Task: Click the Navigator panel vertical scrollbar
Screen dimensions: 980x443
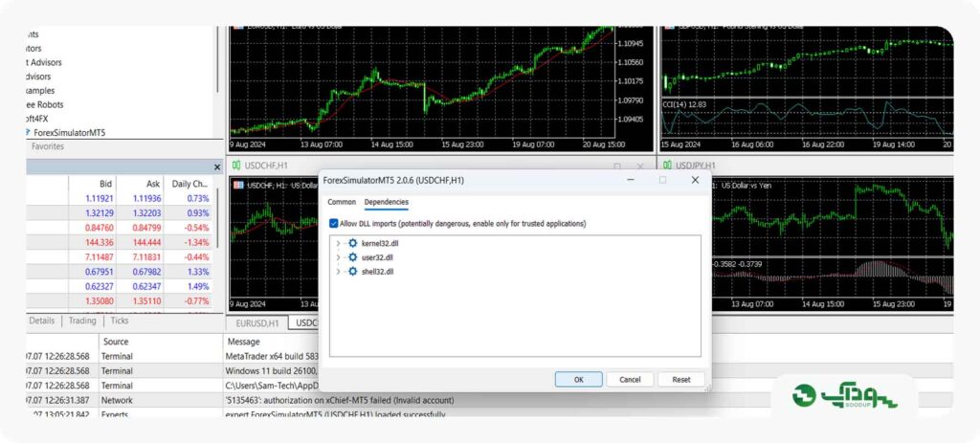Action: point(218,59)
